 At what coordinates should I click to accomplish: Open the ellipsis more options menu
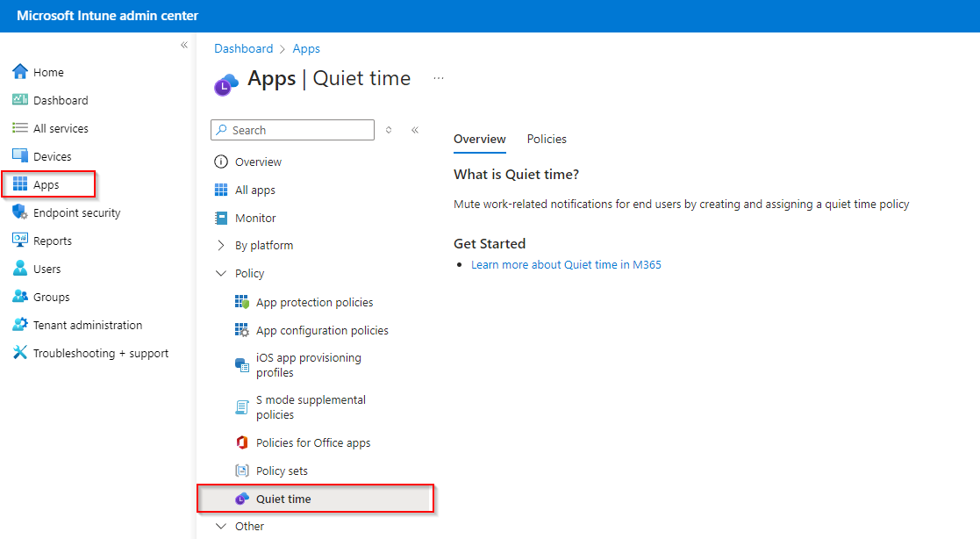(x=439, y=78)
